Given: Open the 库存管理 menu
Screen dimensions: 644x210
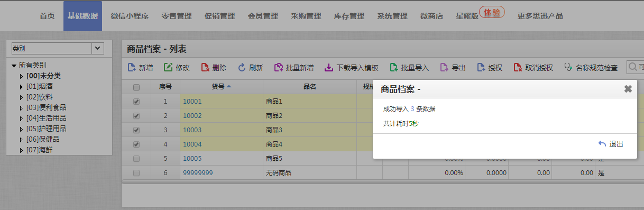Looking at the screenshot, I should (349, 16).
